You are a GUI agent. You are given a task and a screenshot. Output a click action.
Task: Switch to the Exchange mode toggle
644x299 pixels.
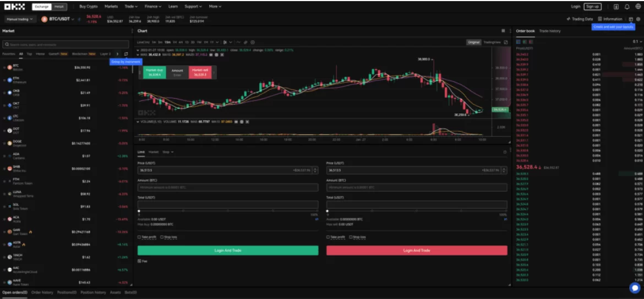pyautogui.click(x=41, y=7)
